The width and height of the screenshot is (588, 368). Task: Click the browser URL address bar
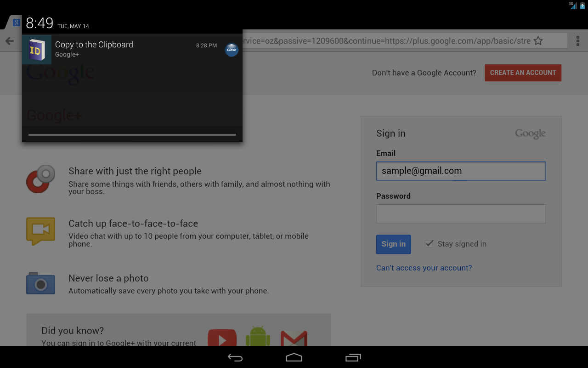click(x=386, y=41)
